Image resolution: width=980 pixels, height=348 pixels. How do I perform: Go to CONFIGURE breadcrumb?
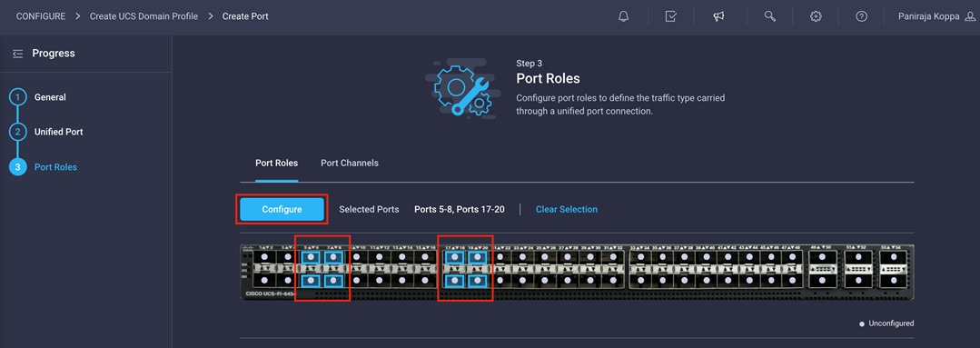click(41, 16)
